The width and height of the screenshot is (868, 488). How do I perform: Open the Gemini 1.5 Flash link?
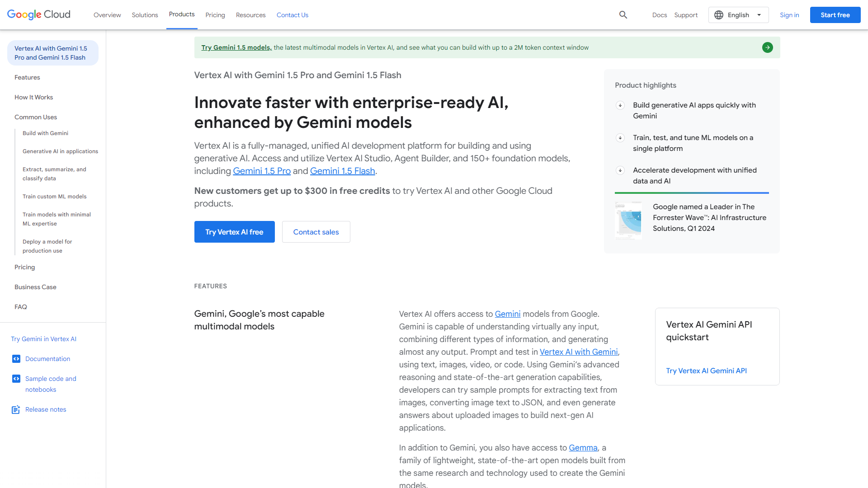(342, 171)
